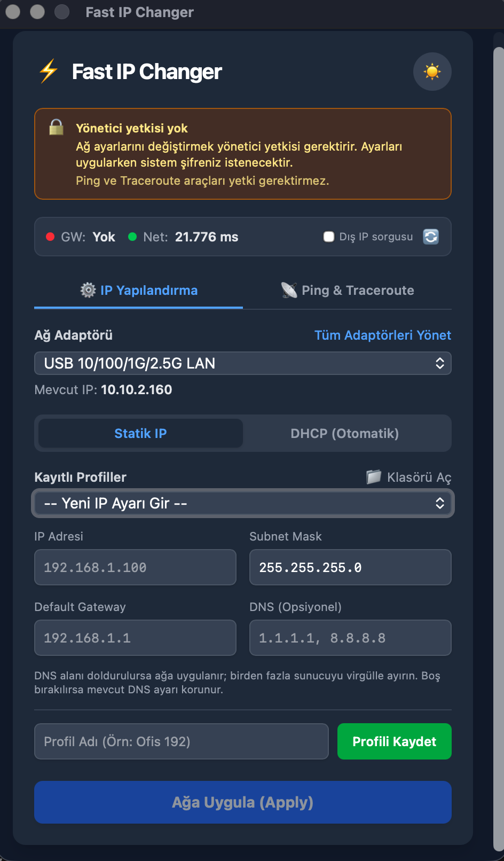Switch to the Ping & Traceroute tab

(x=348, y=290)
